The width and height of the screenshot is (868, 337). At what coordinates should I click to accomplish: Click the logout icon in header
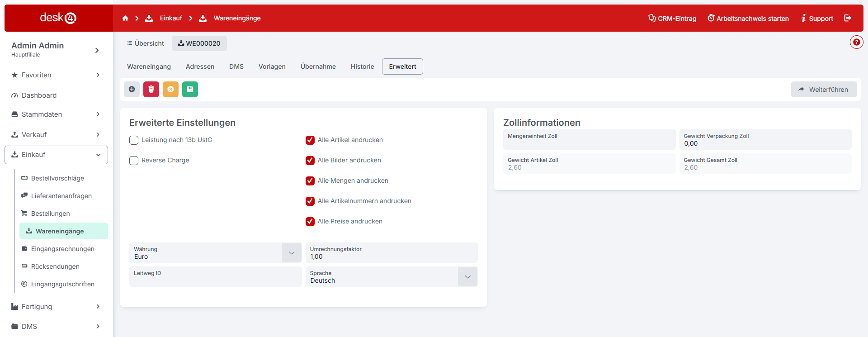point(848,18)
